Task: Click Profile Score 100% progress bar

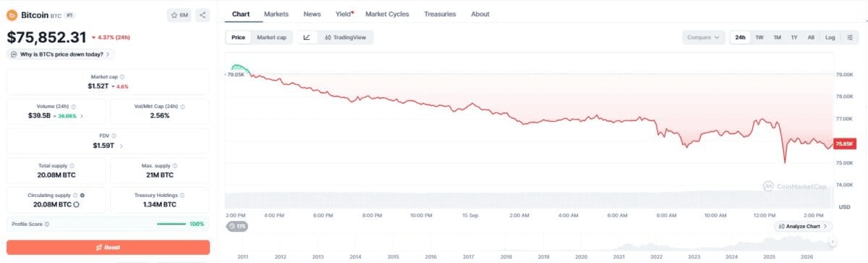Action: (x=171, y=224)
